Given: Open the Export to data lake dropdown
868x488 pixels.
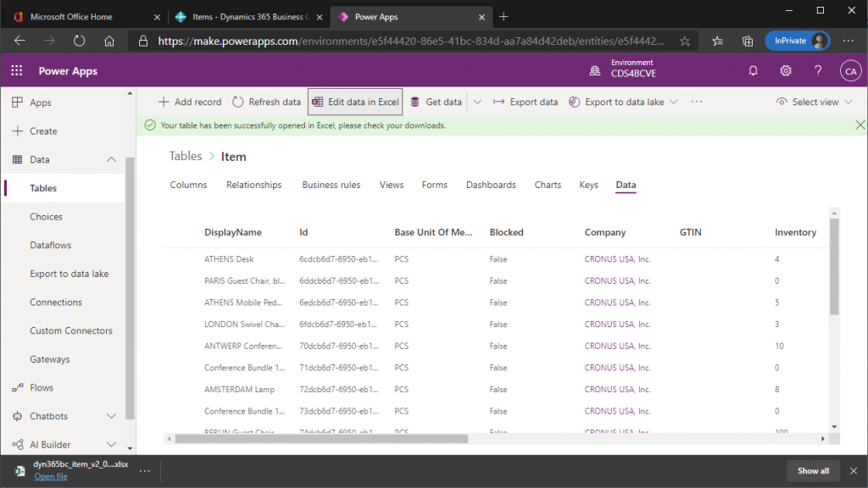Looking at the screenshot, I should [x=674, y=102].
